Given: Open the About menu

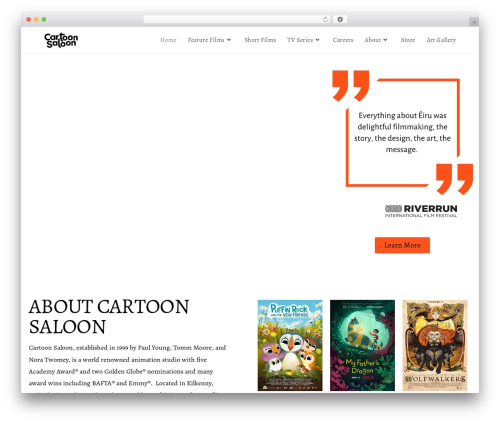Looking at the screenshot, I should pyautogui.click(x=373, y=40).
